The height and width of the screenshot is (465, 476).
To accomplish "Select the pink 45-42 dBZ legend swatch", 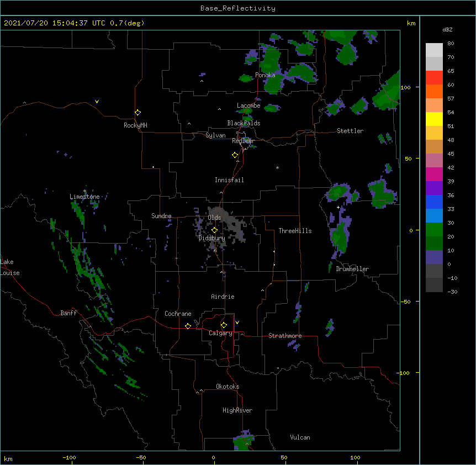I will pos(434,161).
